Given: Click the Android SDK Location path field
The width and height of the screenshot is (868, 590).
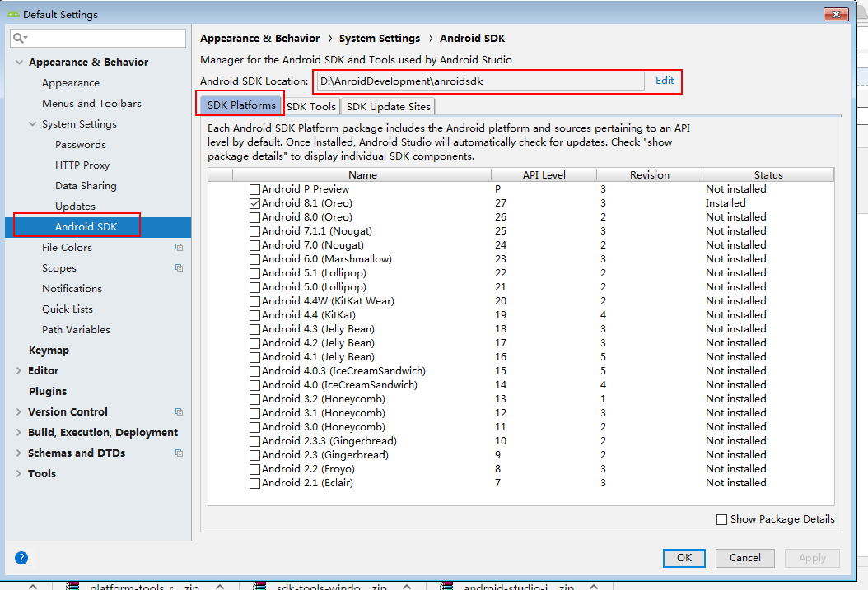Looking at the screenshot, I should 480,81.
